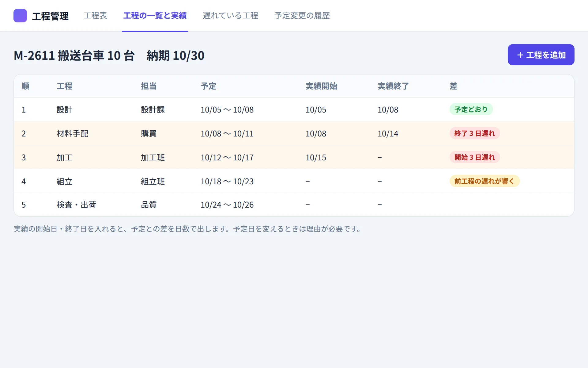Click the 組立 row's empty 実績開始 dash

click(x=308, y=181)
